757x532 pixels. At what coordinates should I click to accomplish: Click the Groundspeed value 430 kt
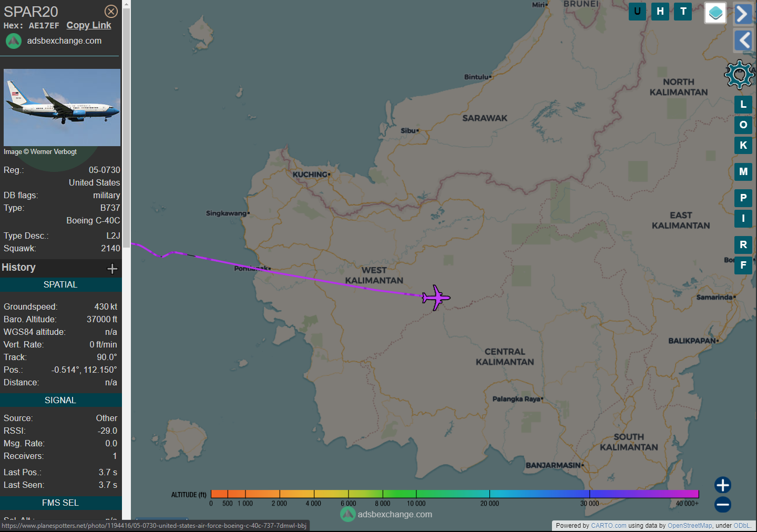(106, 307)
